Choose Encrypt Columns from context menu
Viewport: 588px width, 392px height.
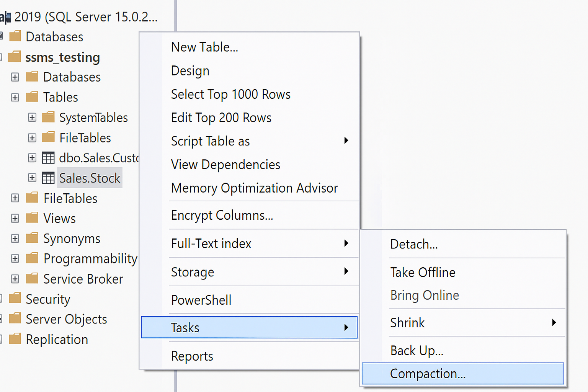(x=222, y=216)
